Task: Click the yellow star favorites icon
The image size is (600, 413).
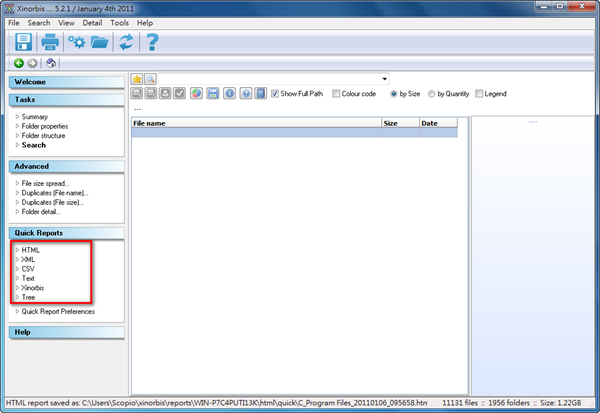Action: [138, 79]
